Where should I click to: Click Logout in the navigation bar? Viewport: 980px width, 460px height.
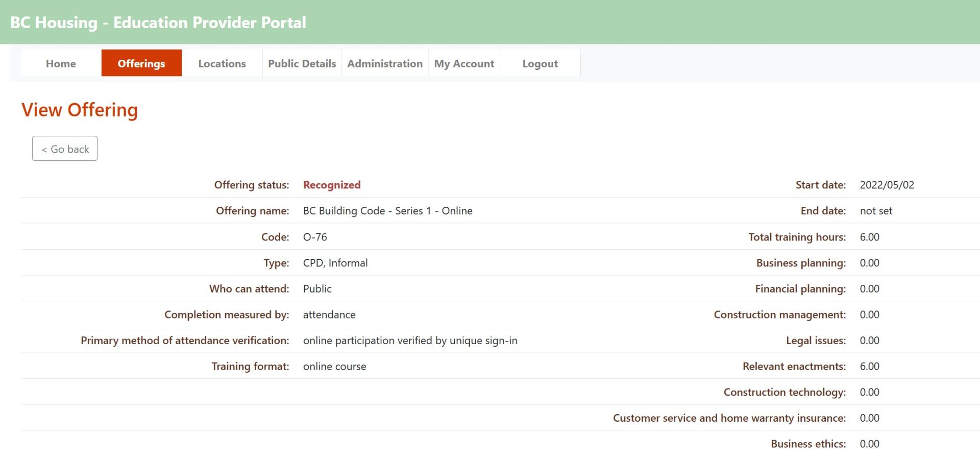pos(540,63)
